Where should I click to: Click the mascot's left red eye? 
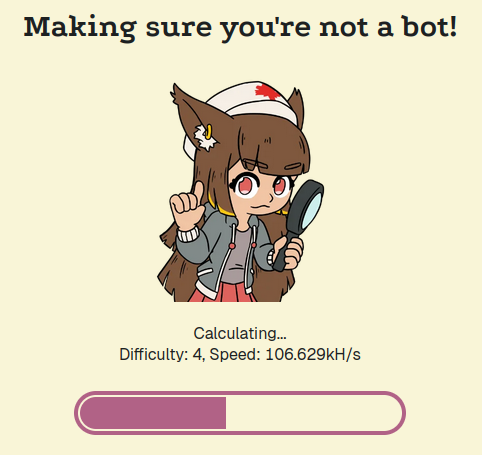[245, 186]
